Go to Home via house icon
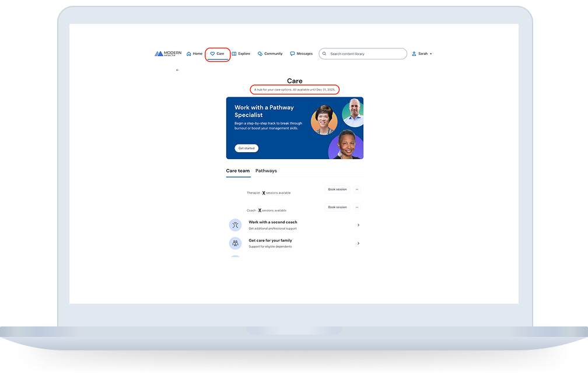Image resolution: width=588 pixels, height=376 pixels. tap(188, 54)
